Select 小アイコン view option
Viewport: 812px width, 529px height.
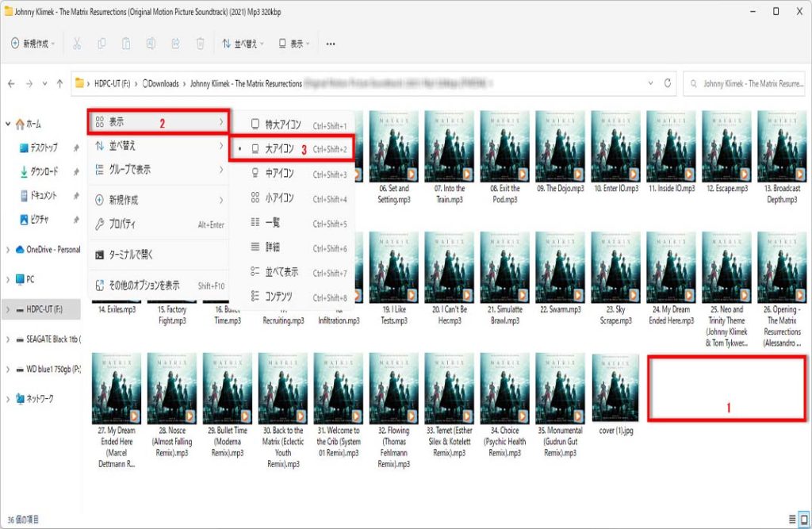279,198
